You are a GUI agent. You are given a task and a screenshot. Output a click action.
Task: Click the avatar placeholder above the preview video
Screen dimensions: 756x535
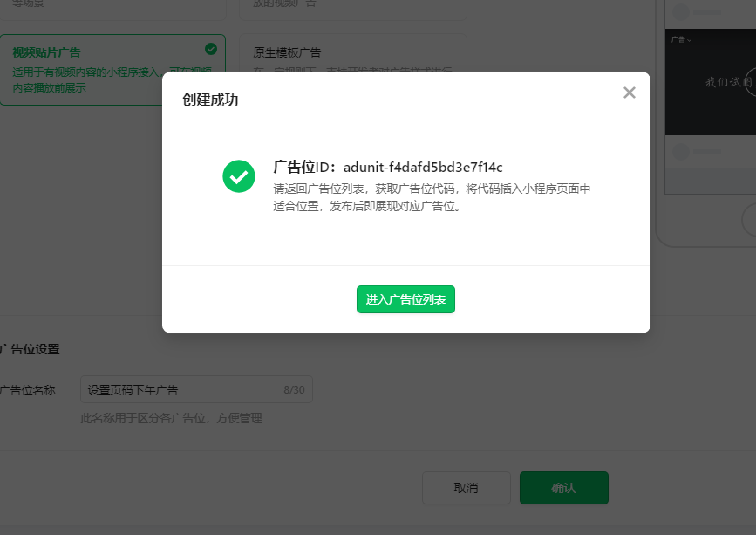pyautogui.click(x=680, y=12)
